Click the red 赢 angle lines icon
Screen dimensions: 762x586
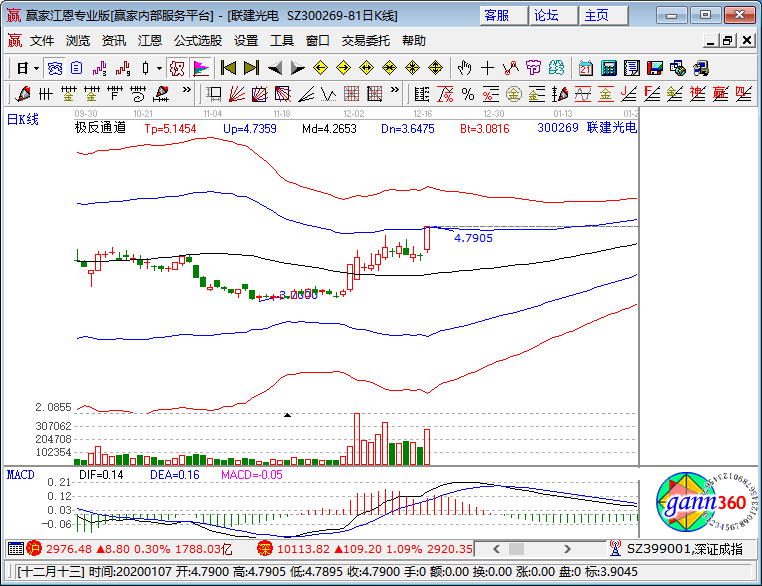[720, 94]
